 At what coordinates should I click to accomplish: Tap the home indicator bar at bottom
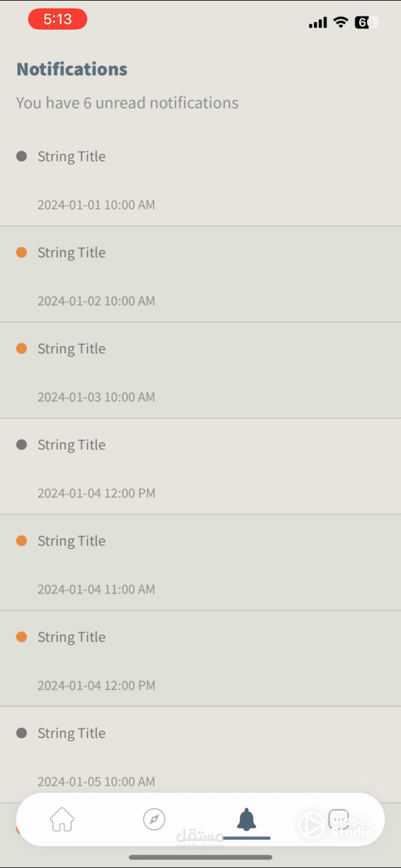click(x=200, y=857)
